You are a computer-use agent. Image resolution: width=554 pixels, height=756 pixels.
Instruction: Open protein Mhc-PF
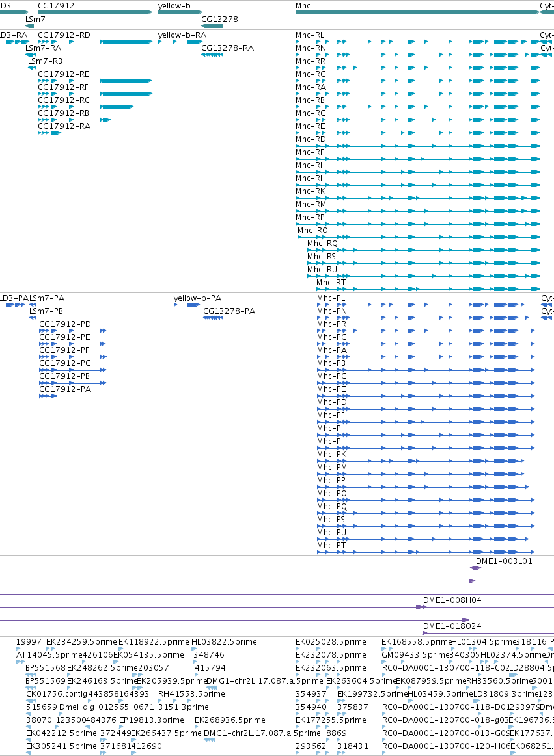pos(331,415)
